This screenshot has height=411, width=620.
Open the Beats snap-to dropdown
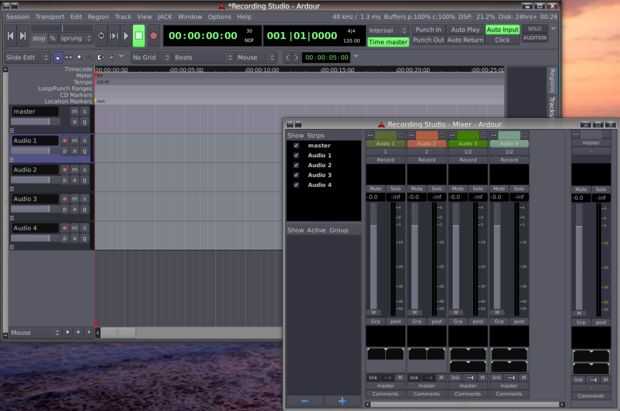point(202,58)
